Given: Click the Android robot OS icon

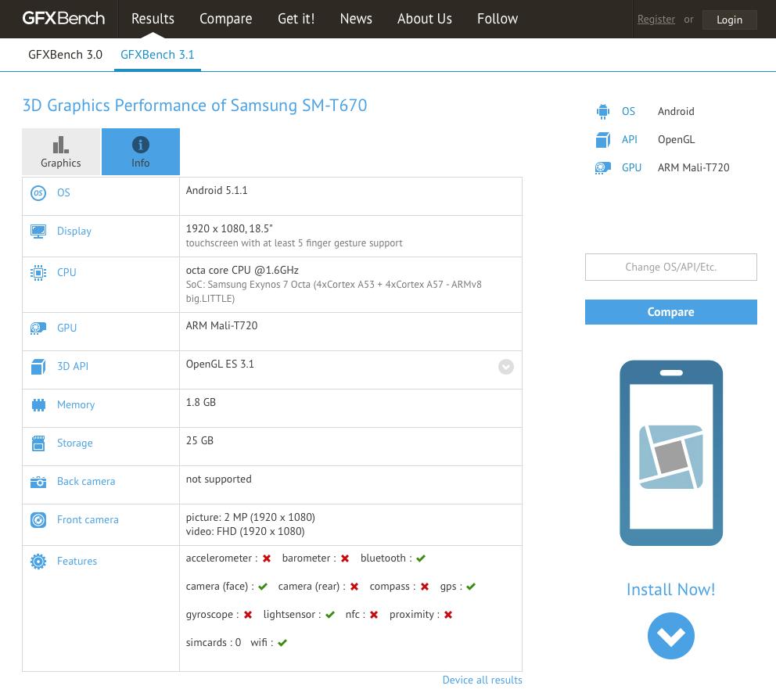Looking at the screenshot, I should [602, 112].
